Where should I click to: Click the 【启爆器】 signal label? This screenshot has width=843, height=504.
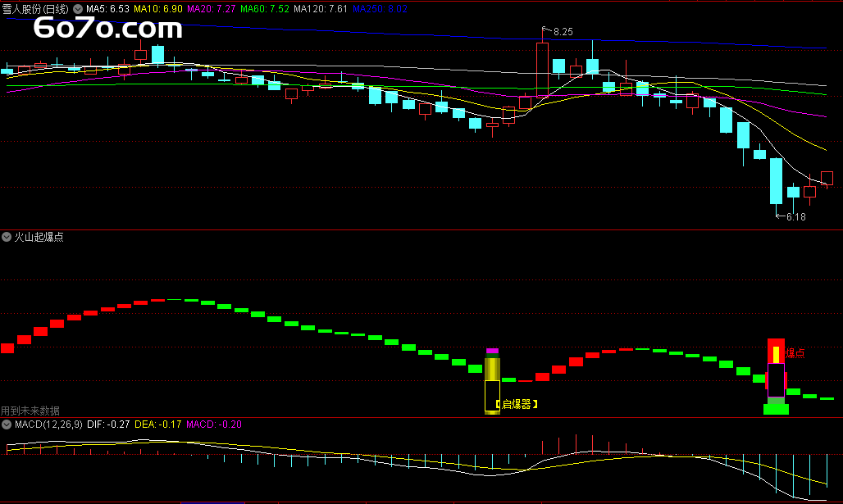[x=517, y=404]
